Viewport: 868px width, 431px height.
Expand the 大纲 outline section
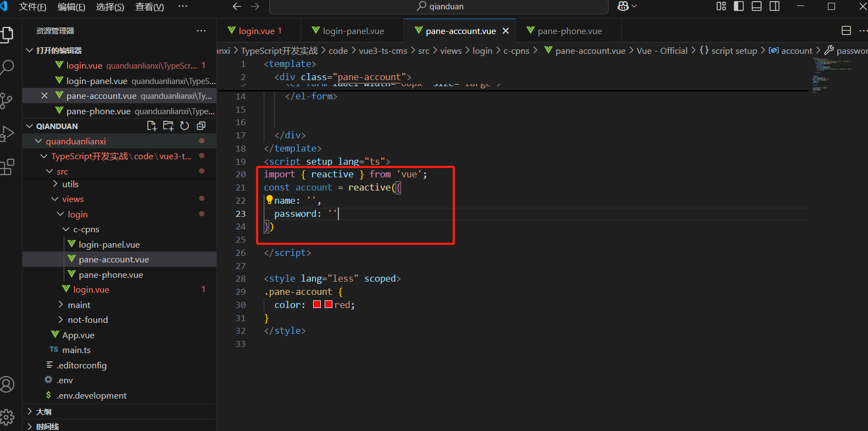pos(29,411)
